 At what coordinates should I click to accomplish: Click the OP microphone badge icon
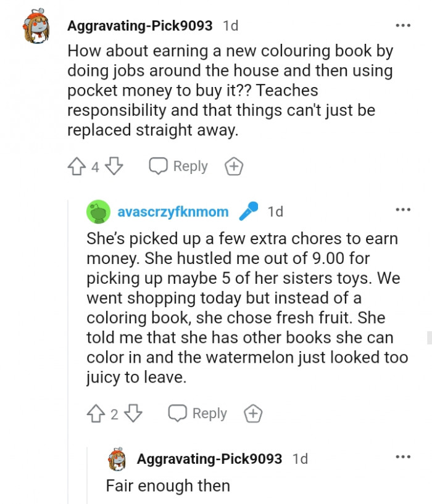tap(249, 212)
